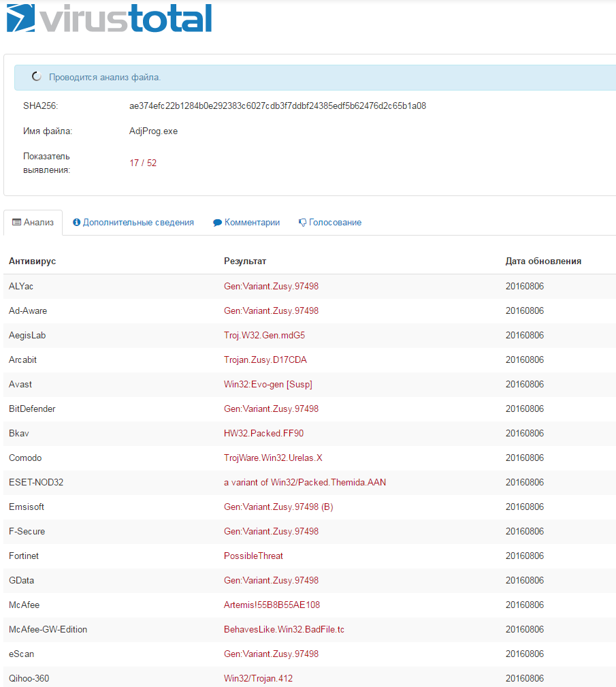Click the F-Secure row's Gen:Variant.Zusy.97498 result
This screenshot has height=687, width=616.
pos(271,532)
